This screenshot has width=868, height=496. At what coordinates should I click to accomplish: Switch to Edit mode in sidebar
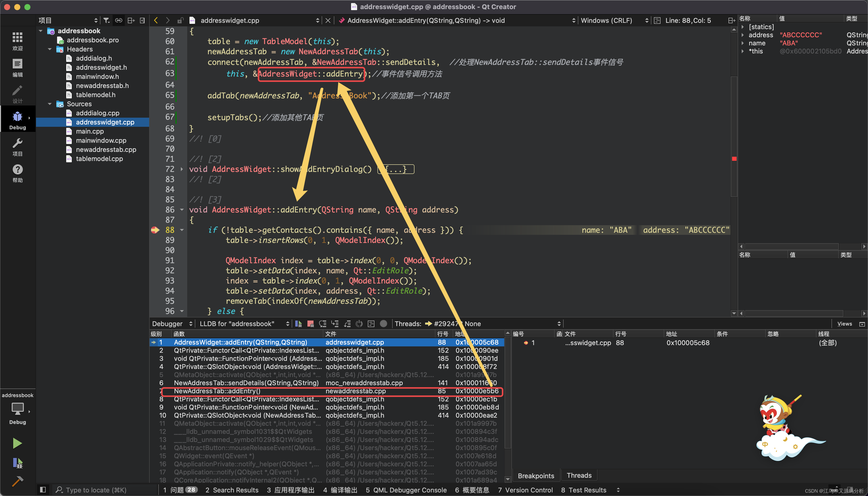(x=17, y=68)
